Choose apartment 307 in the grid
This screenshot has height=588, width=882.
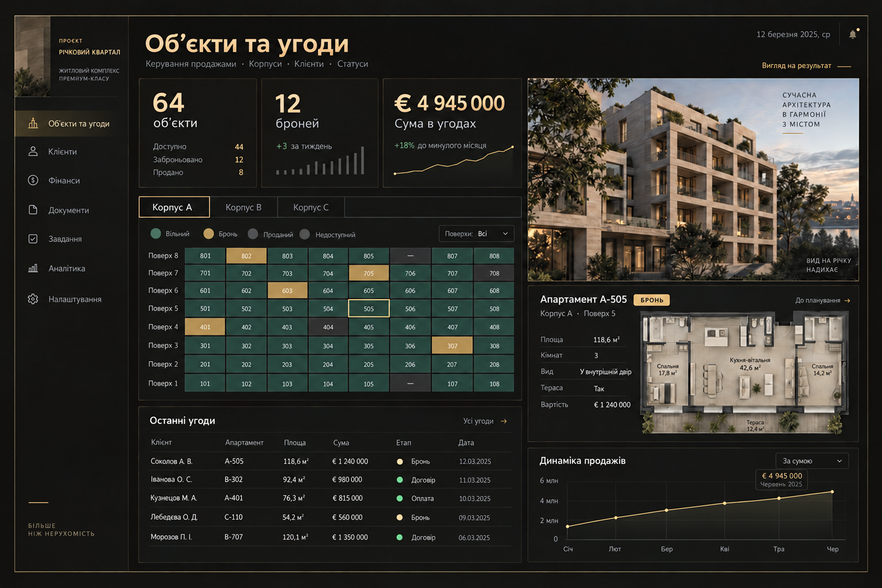coord(452,346)
